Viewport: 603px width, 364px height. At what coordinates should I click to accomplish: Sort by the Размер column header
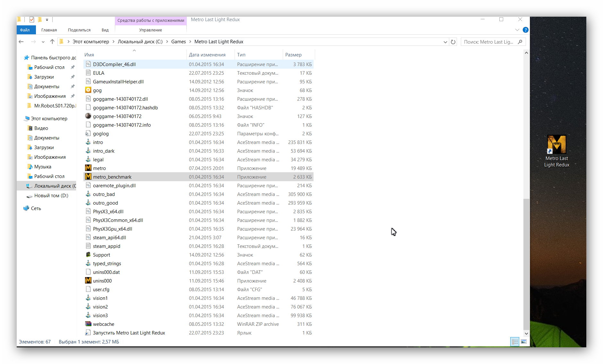click(293, 55)
